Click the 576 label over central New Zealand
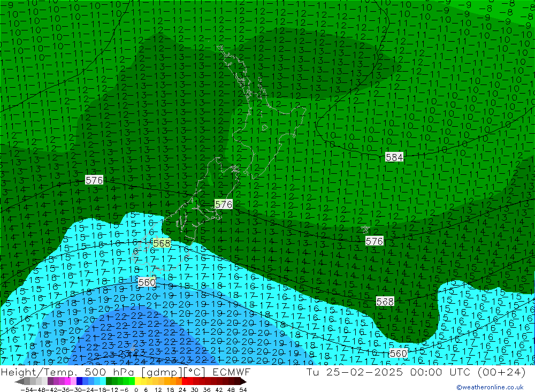The width and height of the screenshot is (535, 392). tap(224, 204)
